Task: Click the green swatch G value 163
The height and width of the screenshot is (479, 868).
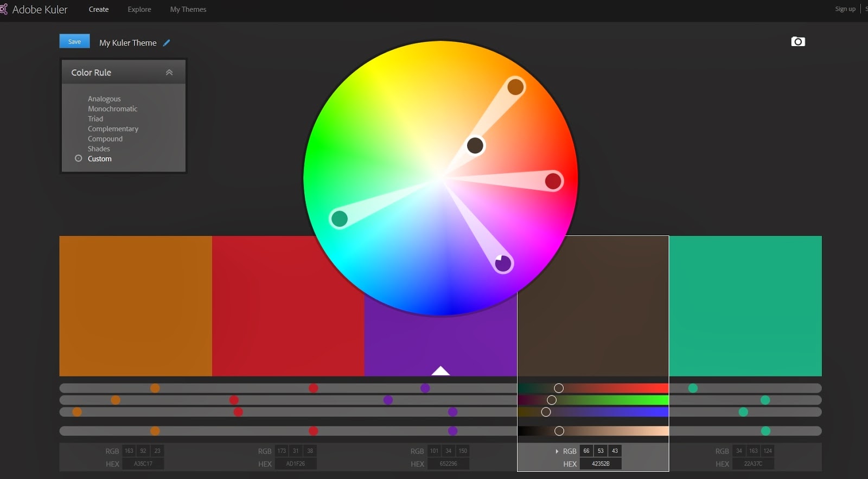Action: (754, 451)
